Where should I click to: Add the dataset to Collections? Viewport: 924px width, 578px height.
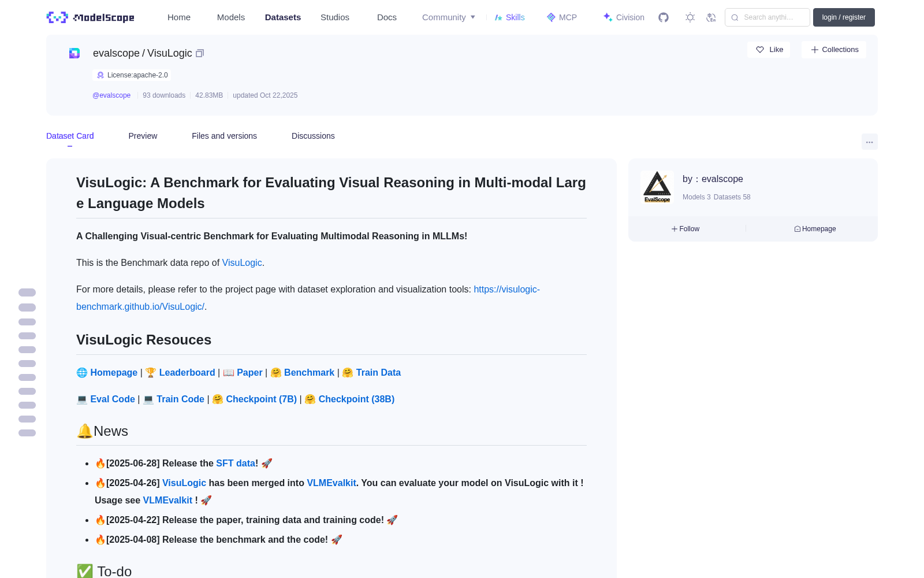coord(834,50)
